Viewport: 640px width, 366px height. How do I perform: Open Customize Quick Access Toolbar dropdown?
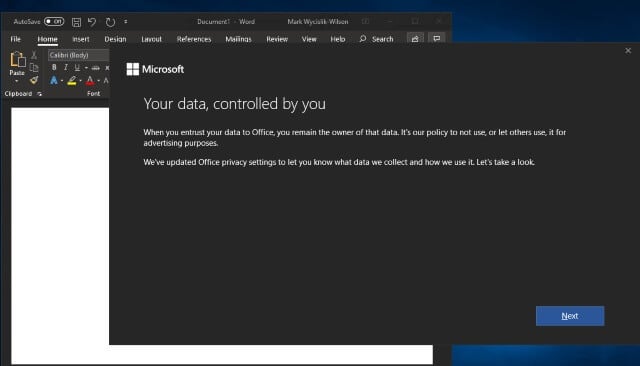tap(126, 22)
